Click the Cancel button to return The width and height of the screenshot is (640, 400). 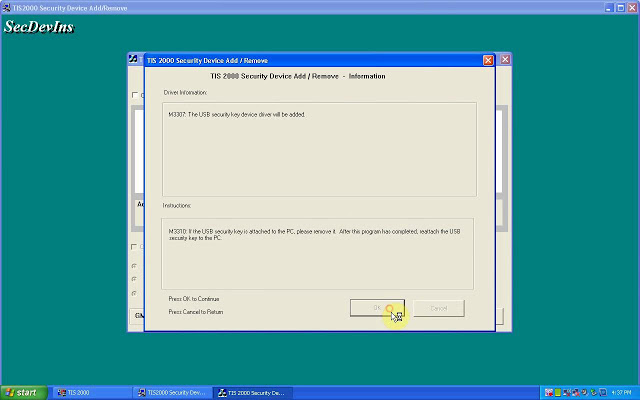coord(439,308)
